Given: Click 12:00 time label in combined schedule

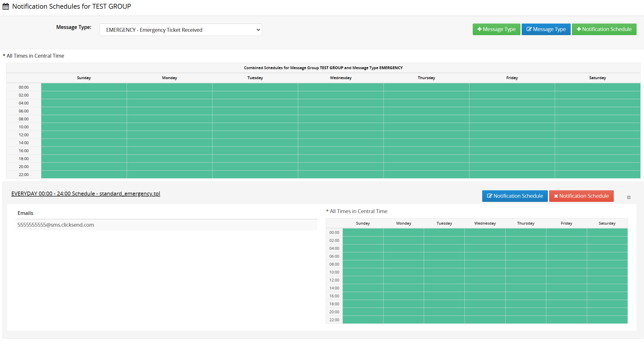Looking at the screenshot, I should tap(24, 135).
